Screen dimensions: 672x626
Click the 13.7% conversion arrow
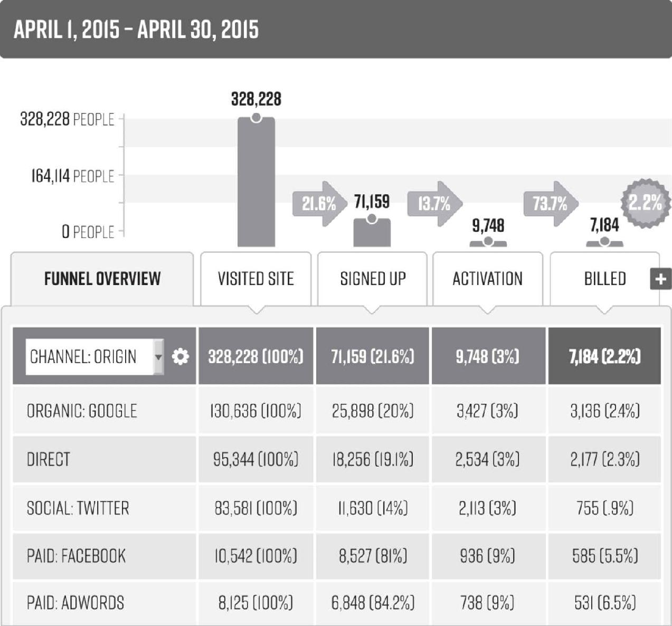coord(434,204)
